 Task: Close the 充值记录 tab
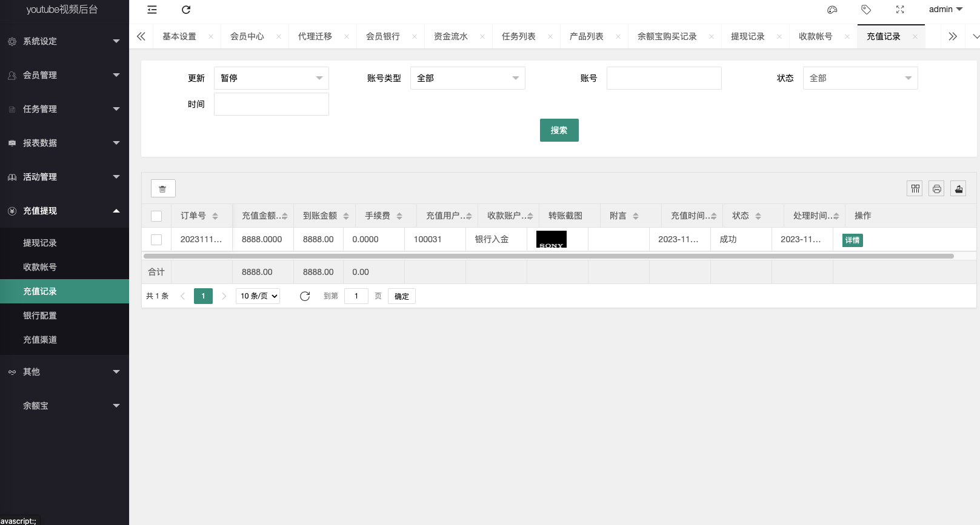[915, 36]
